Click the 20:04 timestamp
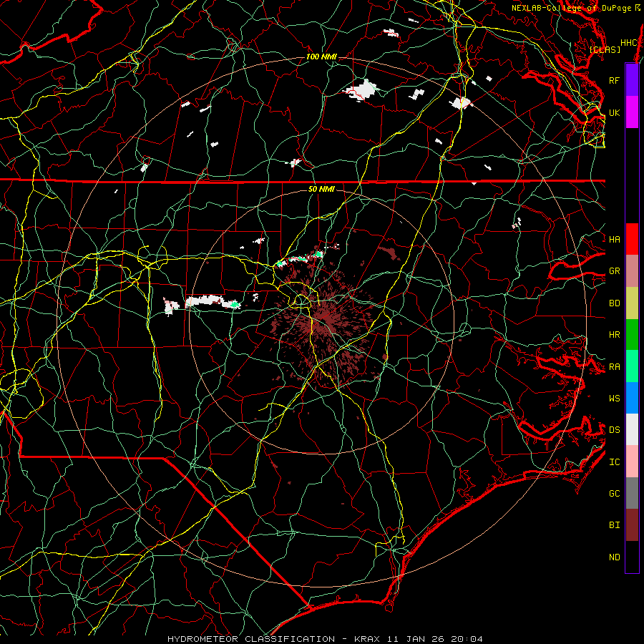Screen dimensions: 644x644 tap(467, 639)
